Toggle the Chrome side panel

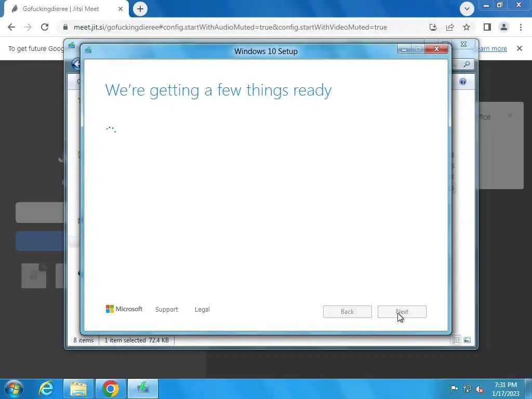coord(487,27)
